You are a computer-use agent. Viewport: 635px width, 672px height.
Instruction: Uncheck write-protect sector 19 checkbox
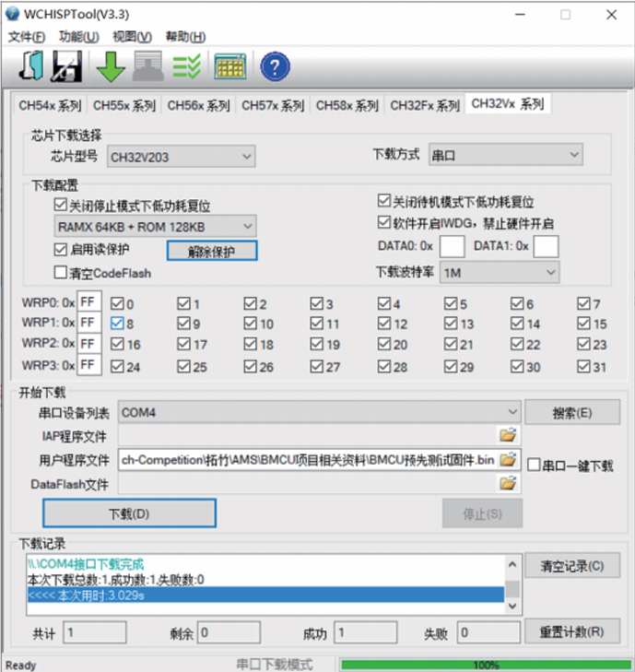point(317,344)
